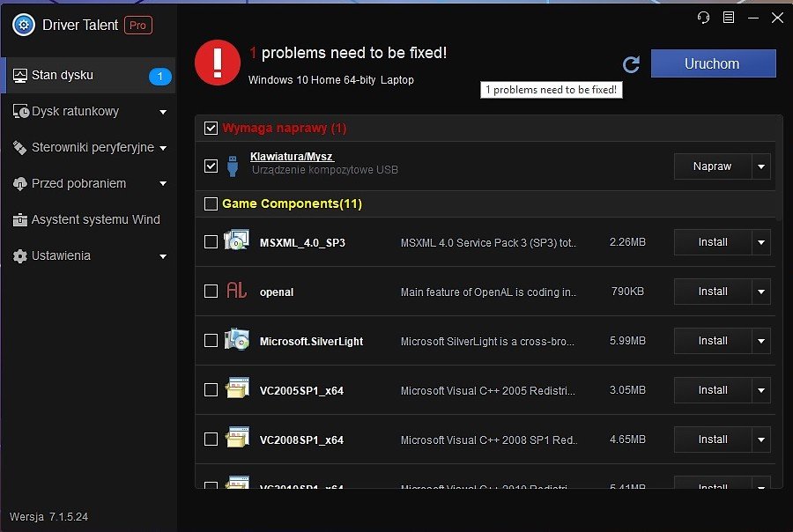This screenshot has height=532, width=793.
Task: Click the red exclamation warning icon
Action: [x=218, y=63]
